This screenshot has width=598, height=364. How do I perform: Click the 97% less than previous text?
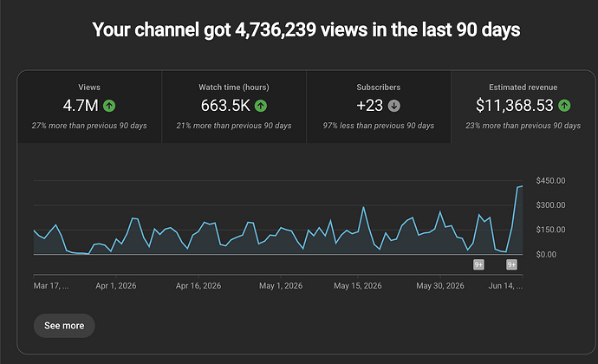(379, 126)
